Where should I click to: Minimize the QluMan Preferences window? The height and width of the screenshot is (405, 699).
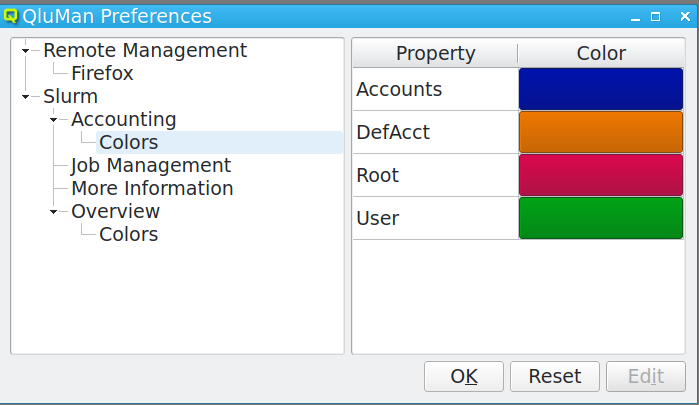tap(635, 17)
